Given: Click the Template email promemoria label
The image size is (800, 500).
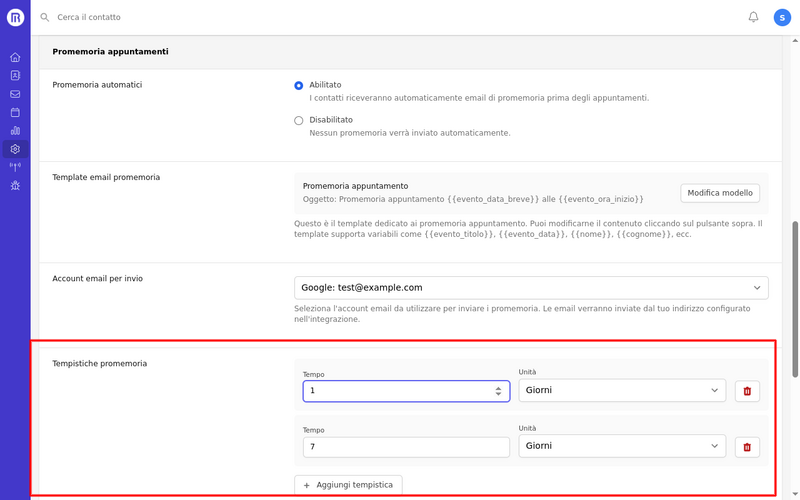Looking at the screenshot, I should (x=106, y=177).
